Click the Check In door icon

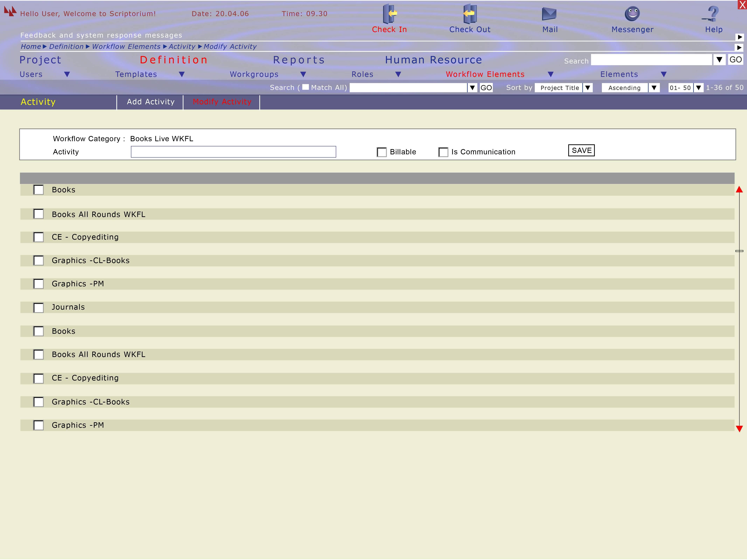pos(389,13)
